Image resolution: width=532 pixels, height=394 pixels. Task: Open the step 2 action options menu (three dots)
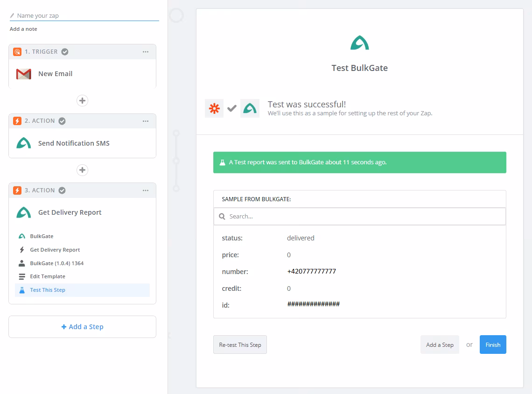pyautogui.click(x=146, y=121)
